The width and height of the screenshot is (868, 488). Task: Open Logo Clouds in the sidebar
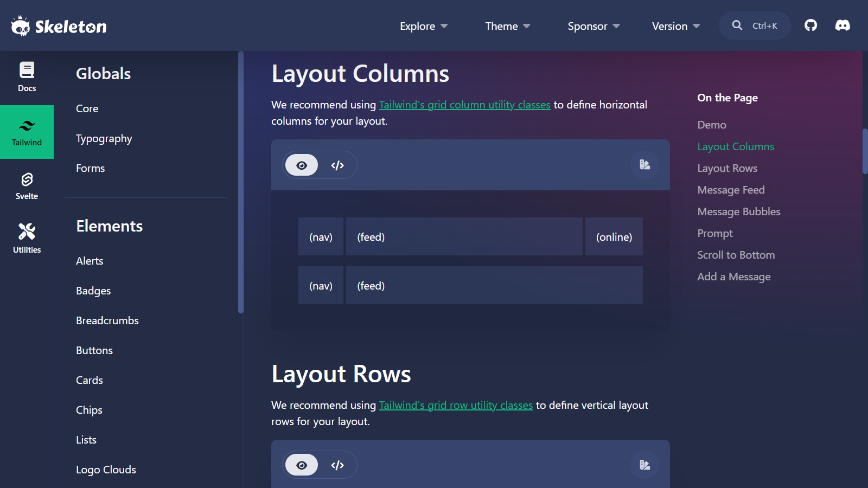[106, 470]
